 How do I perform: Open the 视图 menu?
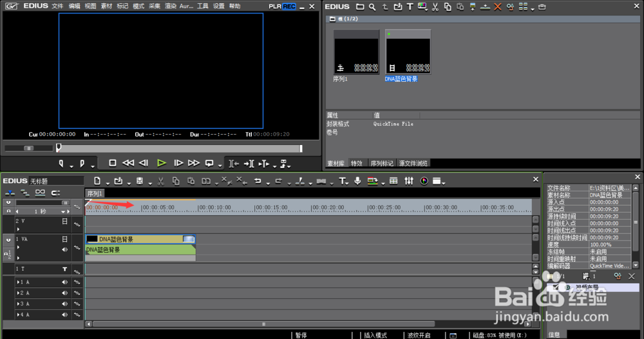90,6
